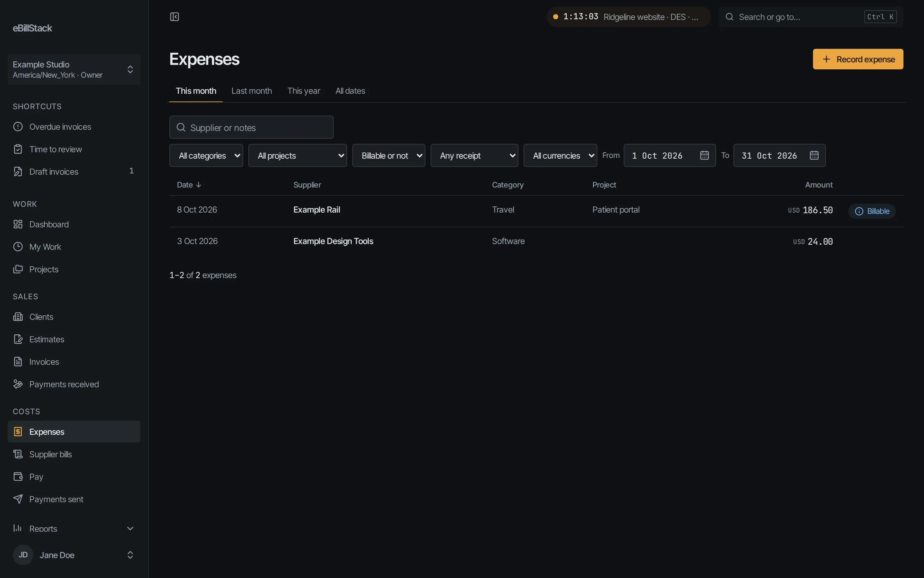Open Example Design Tools expense row
The width and height of the screenshot is (924, 578).
pos(536,241)
